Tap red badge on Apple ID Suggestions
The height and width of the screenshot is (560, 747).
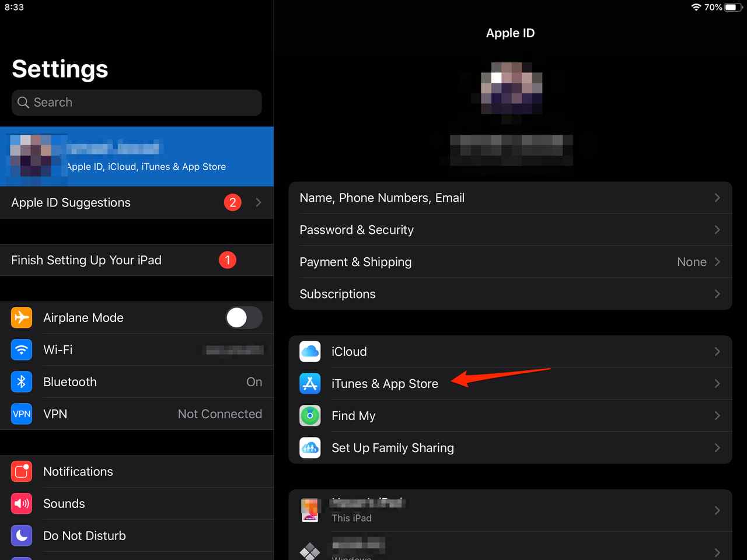(232, 202)
